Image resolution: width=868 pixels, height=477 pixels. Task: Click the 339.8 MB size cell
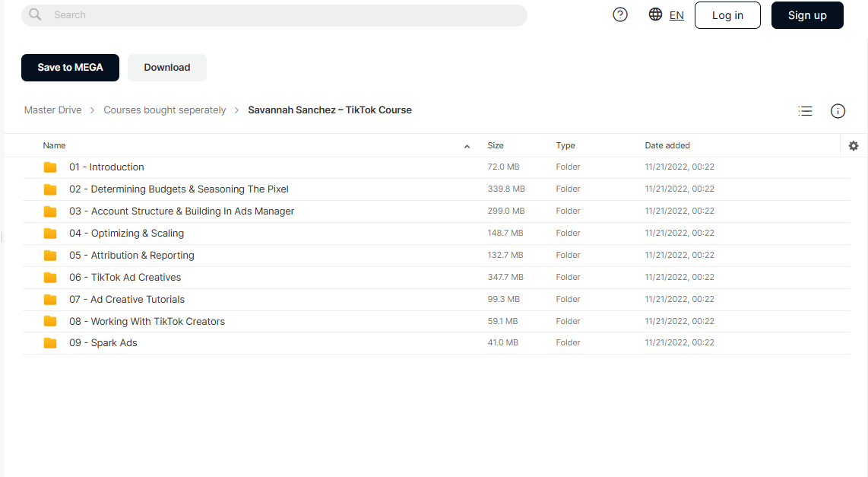coord(506,189)
